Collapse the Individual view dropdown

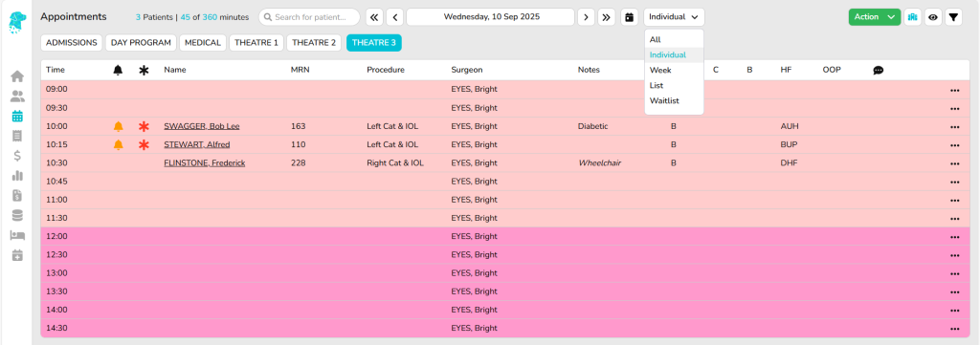pyautogui.click(x=674, y=17)
